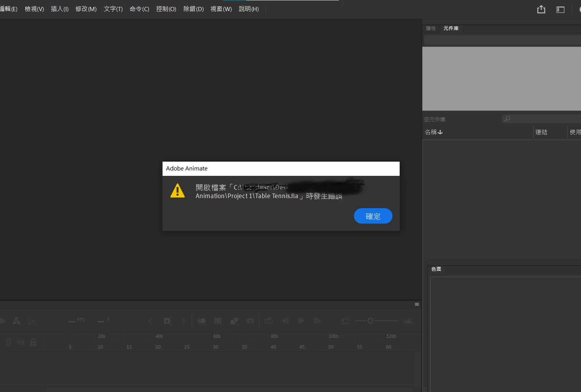Click frame 30 on timeline ruler
The width and height of the screenshot is (581, 392).
(216, 347)
